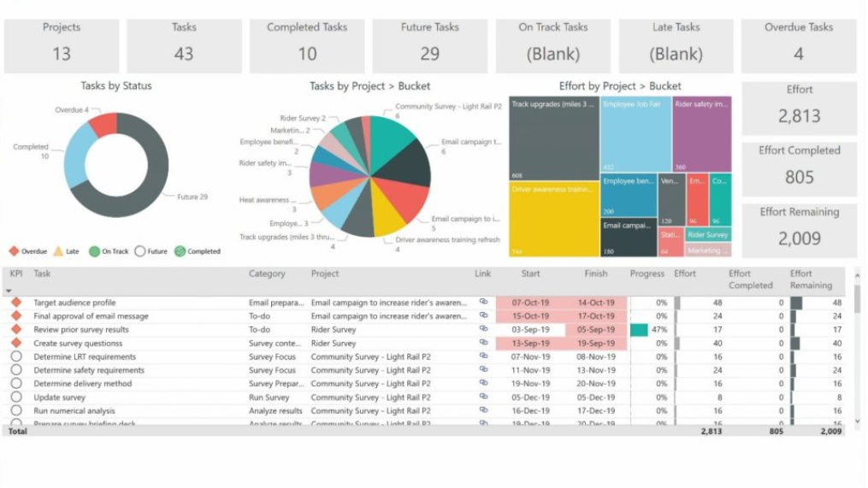
Task: Click the teal 47% progress bar
Action: coord(638,330)
